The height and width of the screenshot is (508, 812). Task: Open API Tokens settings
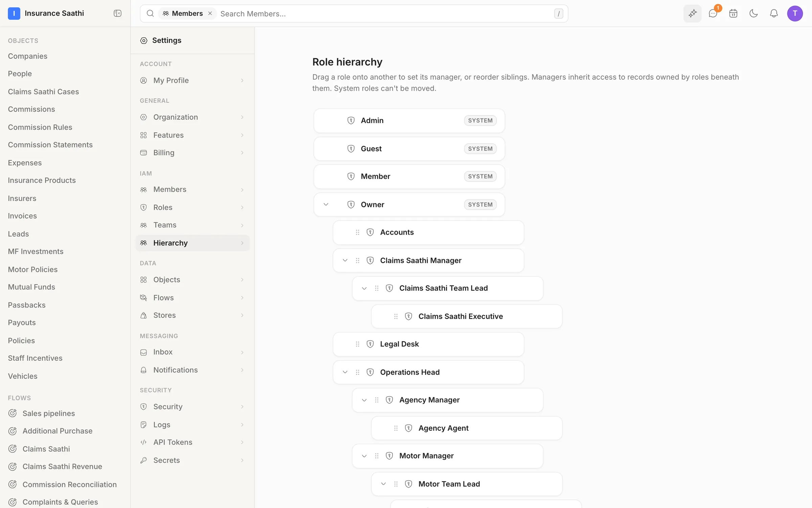[x=192, y=442]
